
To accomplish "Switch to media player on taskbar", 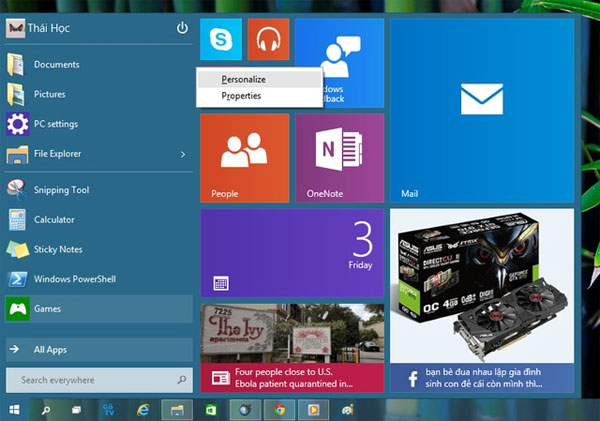I will coord(313,410).
